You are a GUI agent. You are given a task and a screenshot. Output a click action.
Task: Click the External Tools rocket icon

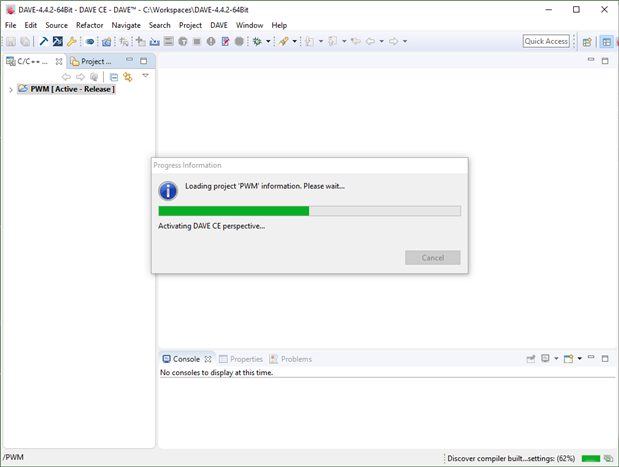[x=283, y=41]
